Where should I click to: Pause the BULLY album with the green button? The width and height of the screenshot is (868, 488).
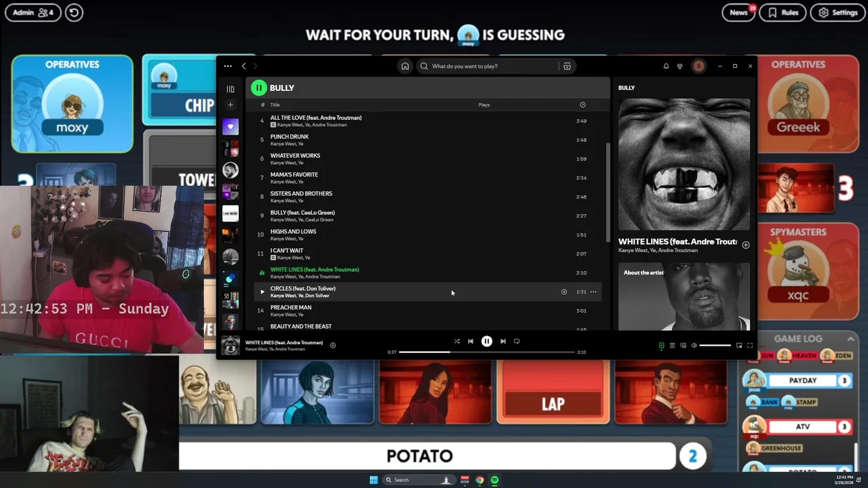click(x=258, y=87)
